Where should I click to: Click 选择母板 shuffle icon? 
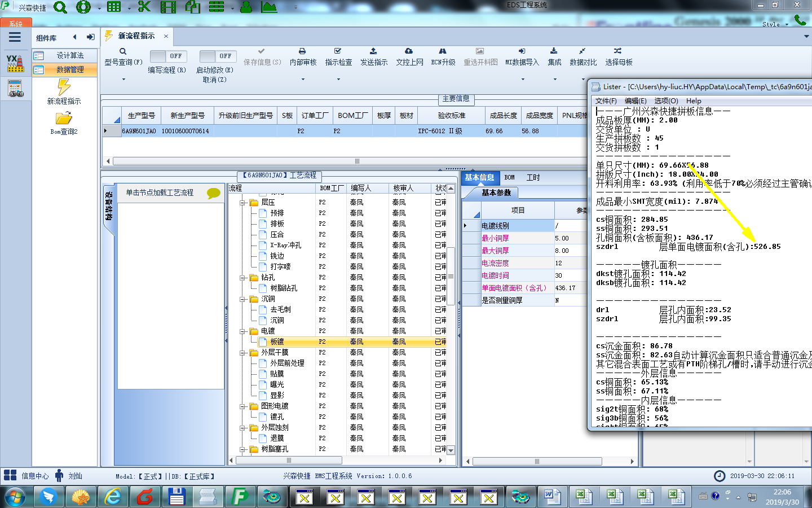point(618,51)
